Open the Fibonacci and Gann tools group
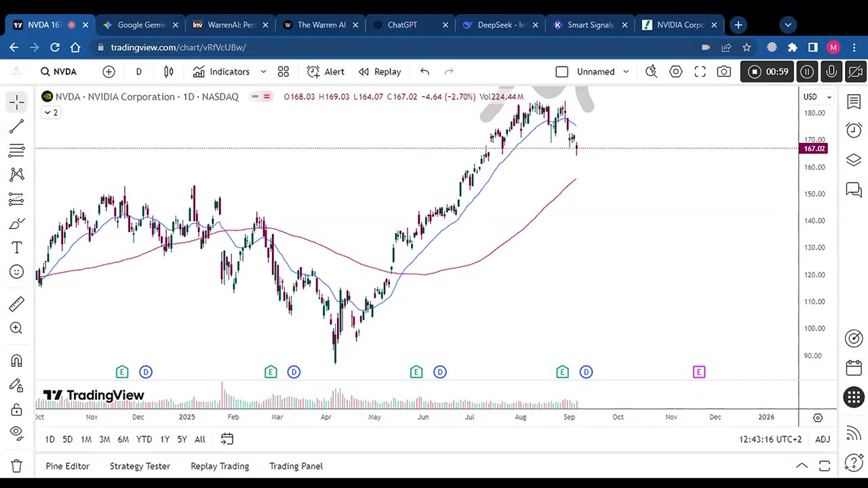 pyautogui.click(x=17, y=150)
